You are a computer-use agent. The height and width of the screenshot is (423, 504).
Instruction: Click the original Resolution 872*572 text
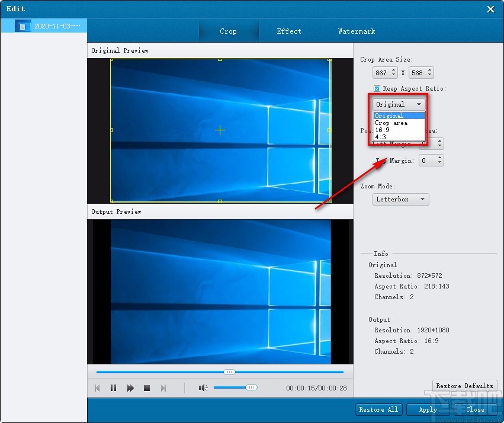tap(408, 275)
